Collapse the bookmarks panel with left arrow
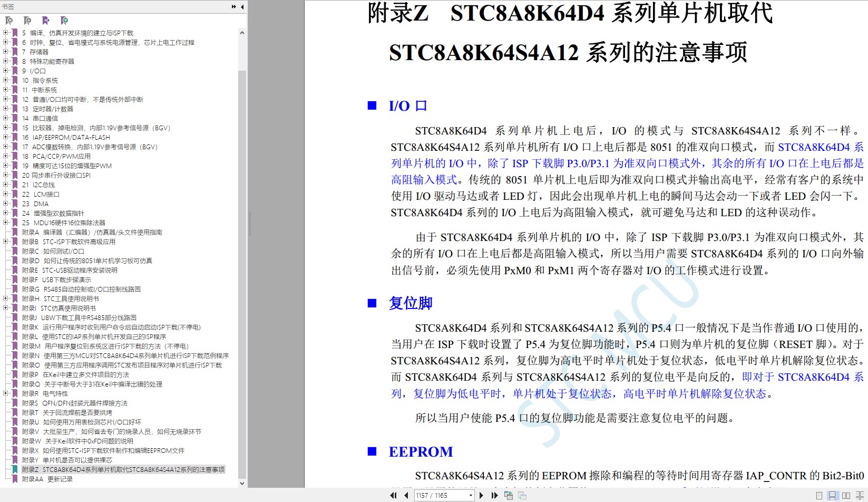 [x=242, y=7]
